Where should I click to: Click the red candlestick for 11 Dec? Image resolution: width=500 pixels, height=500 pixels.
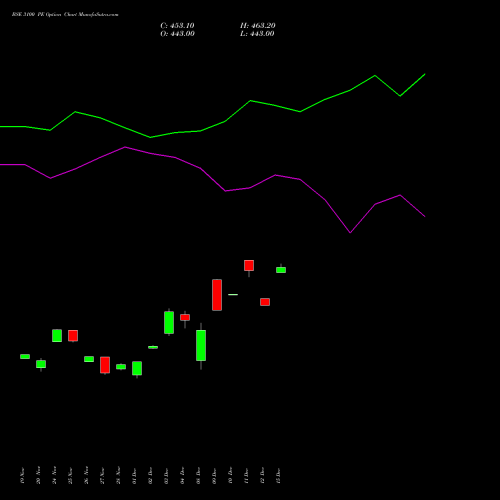(x=249, y=266)
